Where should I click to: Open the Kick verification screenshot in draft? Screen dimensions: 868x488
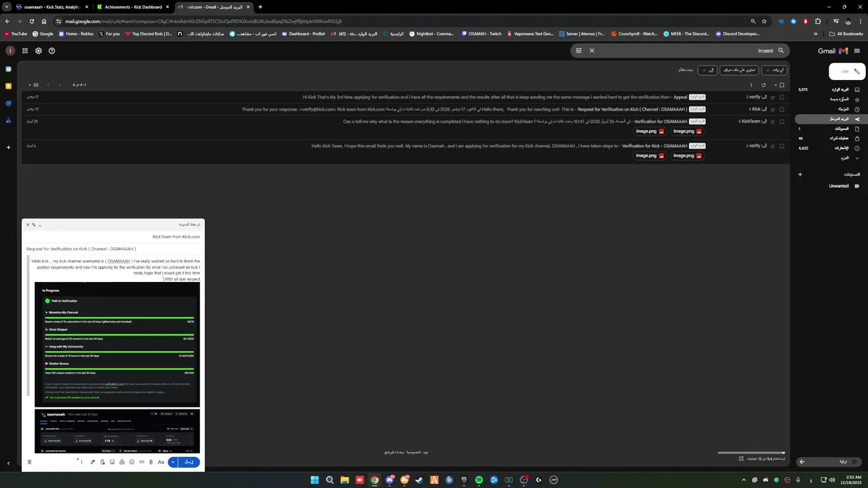point(117,344)
